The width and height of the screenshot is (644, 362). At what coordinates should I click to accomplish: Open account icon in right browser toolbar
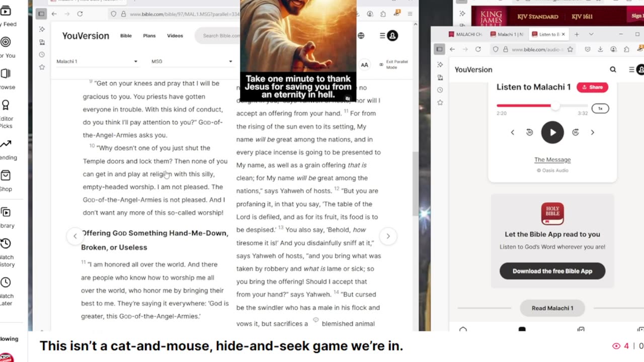click(x=613, y=49)
